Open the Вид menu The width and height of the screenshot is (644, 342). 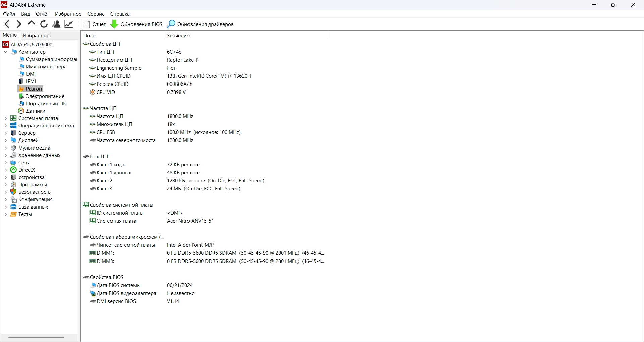click(25, 14)
